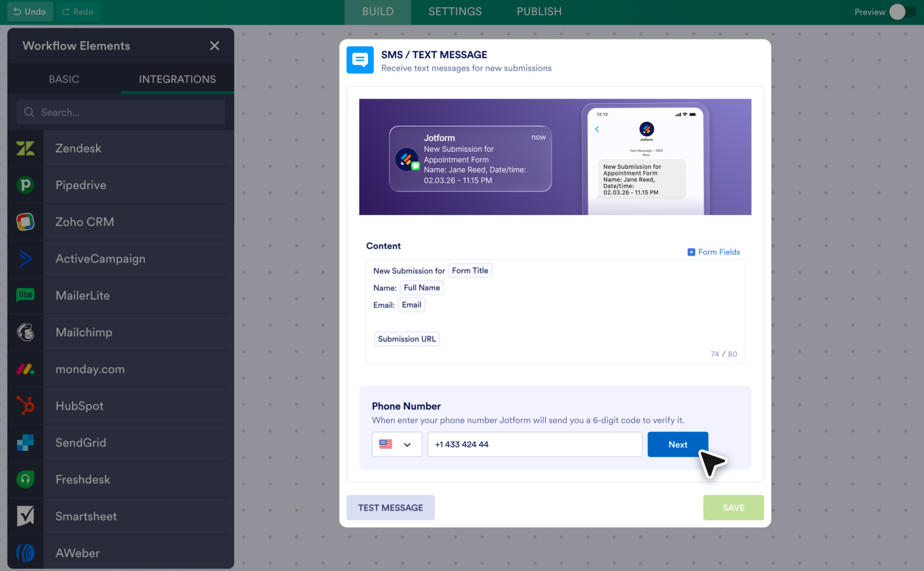The height and width of the screenshot is (571, 924).
Task: Click the search magnifier icon
Action: click(29, 112)
